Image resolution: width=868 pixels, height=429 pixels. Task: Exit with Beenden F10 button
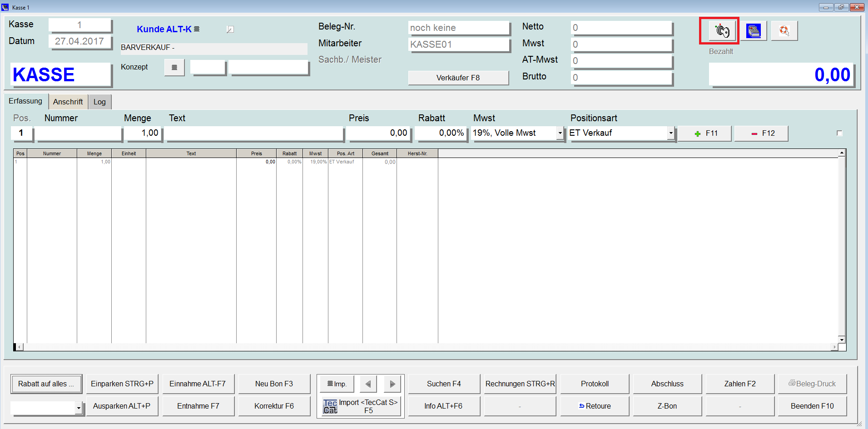tap(812, 406)
